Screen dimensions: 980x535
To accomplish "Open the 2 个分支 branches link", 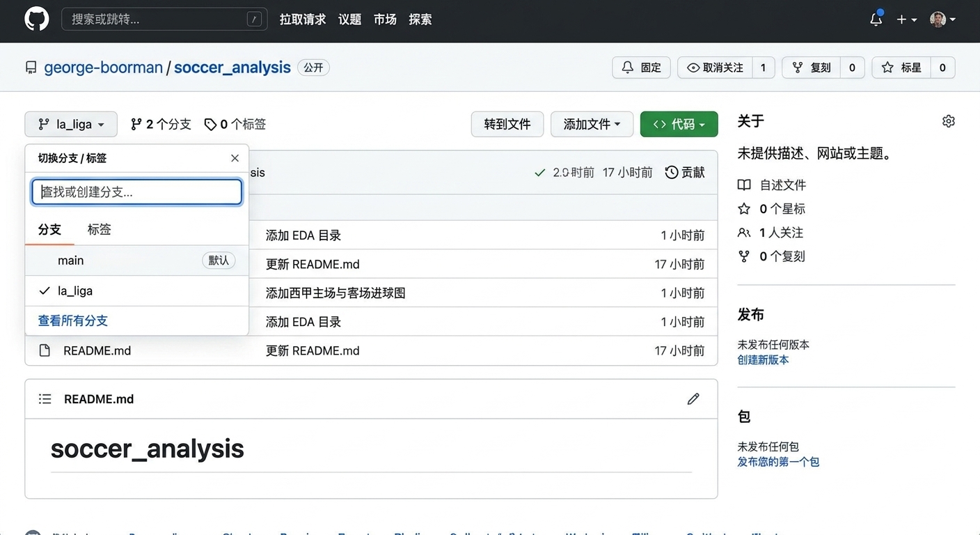I will point(161,124).
